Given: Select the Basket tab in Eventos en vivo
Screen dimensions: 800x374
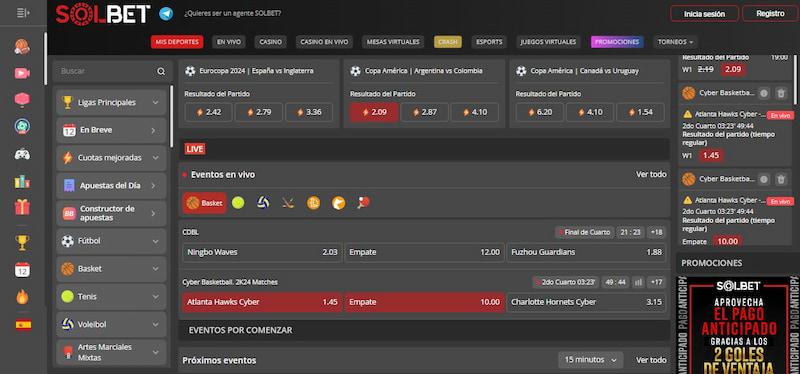Looking at the screenshot, I should coord(205,203).
